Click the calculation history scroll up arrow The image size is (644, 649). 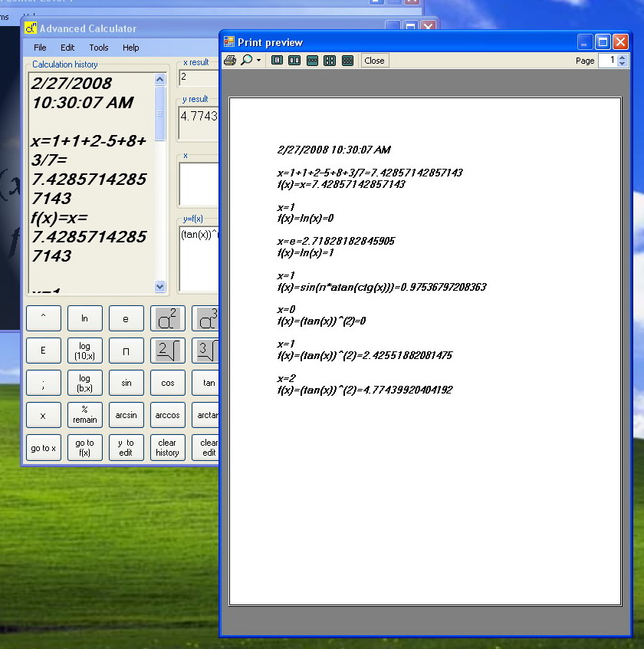[160, 79]
